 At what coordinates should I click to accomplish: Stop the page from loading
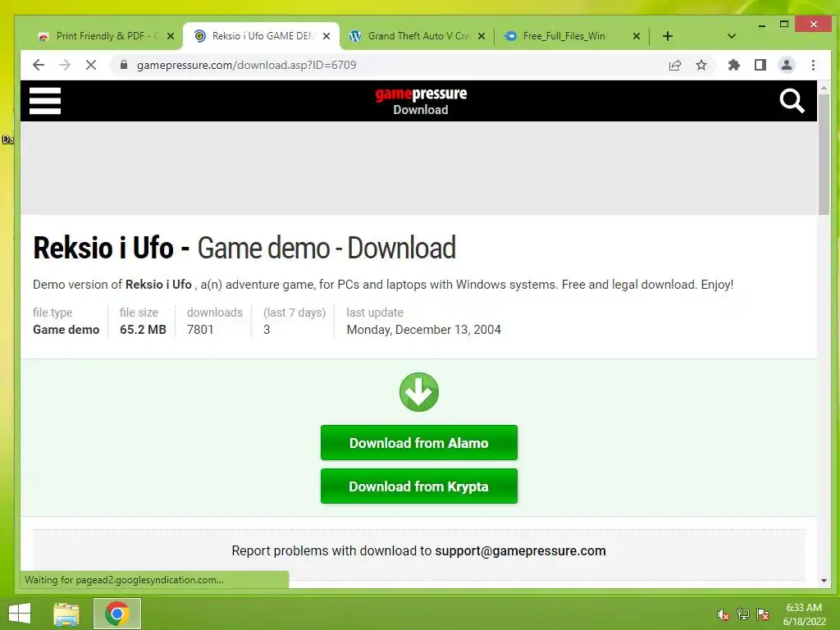point(91,65)
